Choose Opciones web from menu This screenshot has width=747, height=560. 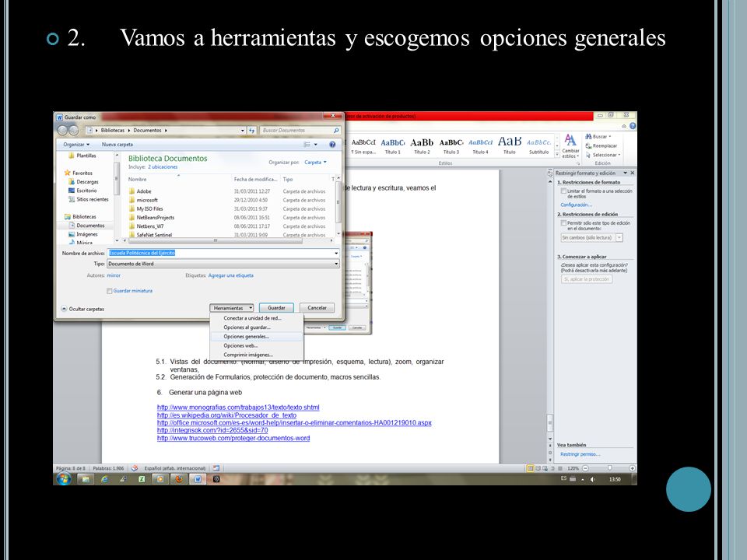click(256, 345)
